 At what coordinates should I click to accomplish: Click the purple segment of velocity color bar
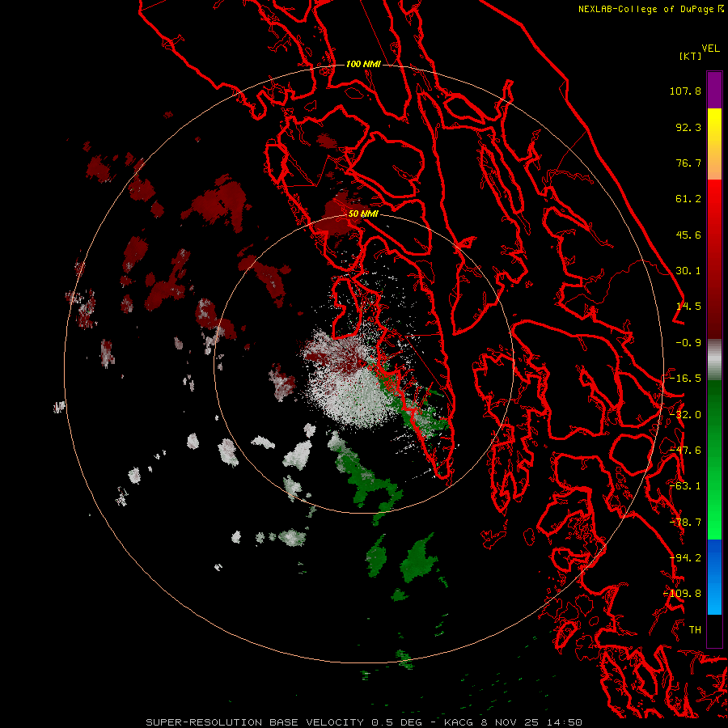[714, 90]
